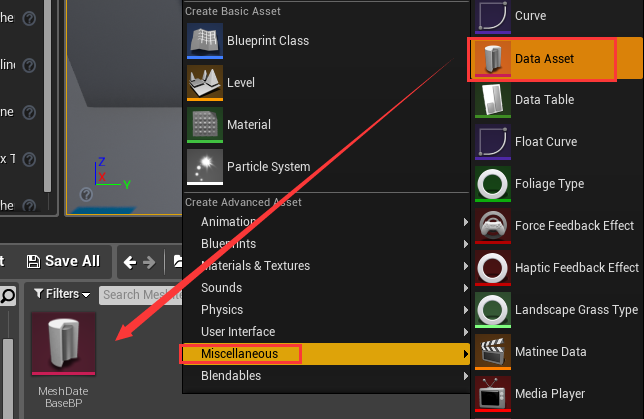Select the Data Table icon
The width and height of the screenshot is (644, 419).
tap(493, 100)
